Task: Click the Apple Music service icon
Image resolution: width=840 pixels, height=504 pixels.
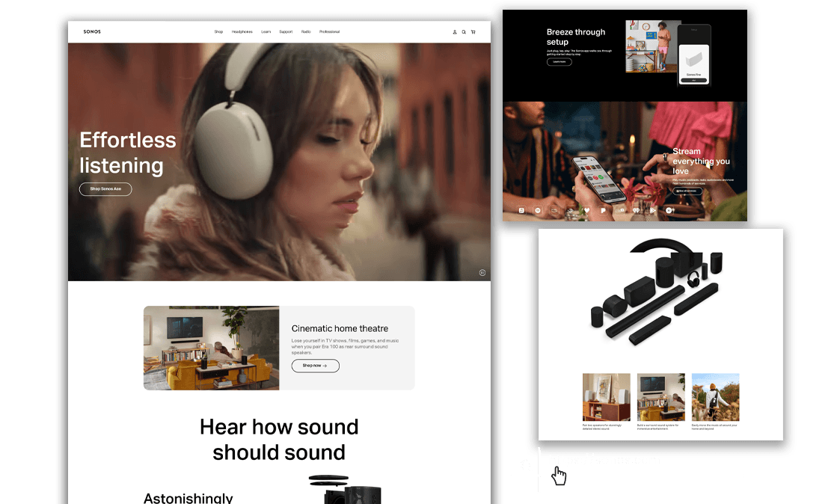Action: click(x=521, y=211)
